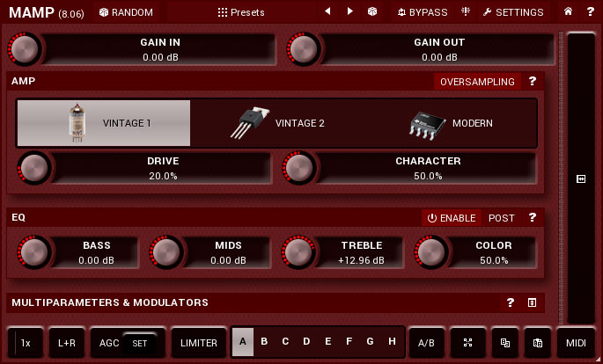Click the CHARACTER knob
603x364 pixels.
299,168
